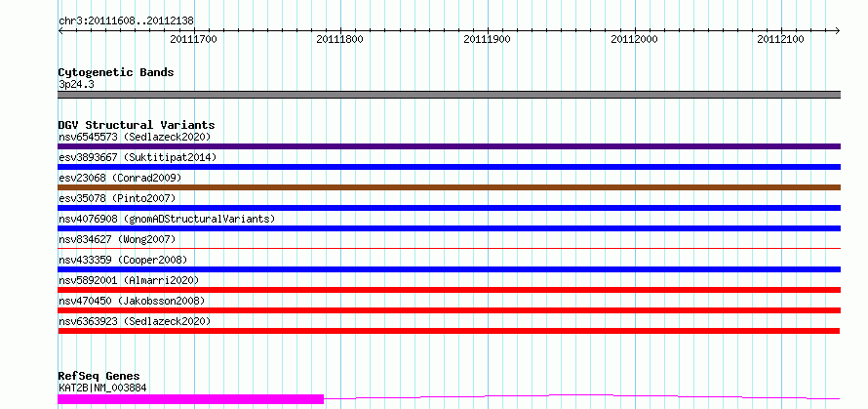Screen dimensions: 868x409
Task: Select the blue nsv433359 variant bar
Action: click(449, 269)
